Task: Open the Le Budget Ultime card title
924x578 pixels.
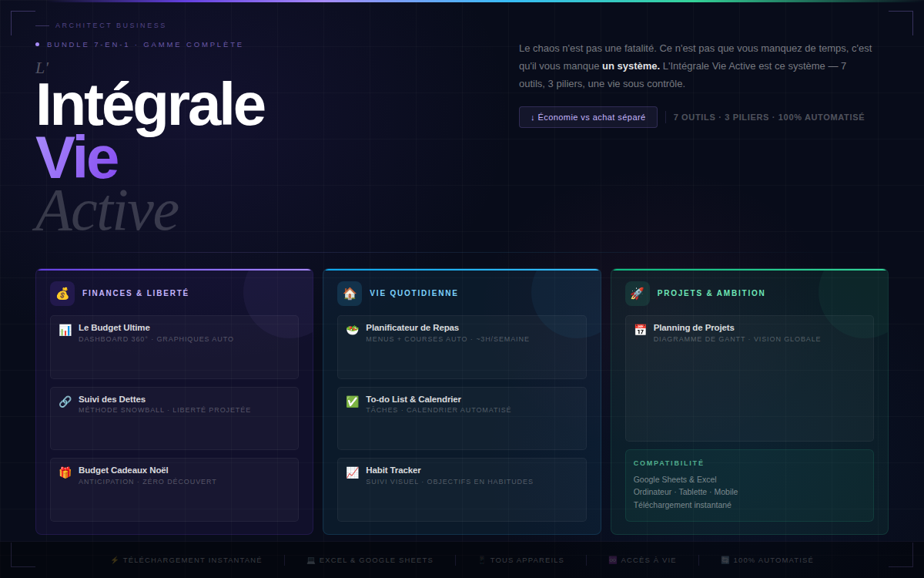Action: 114,328
